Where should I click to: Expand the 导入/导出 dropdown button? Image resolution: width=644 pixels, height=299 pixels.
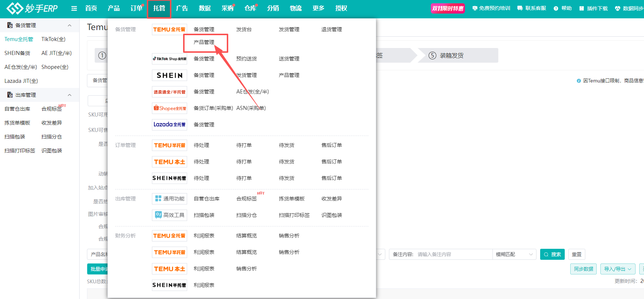pyautogui.click(x=618, y=269)
